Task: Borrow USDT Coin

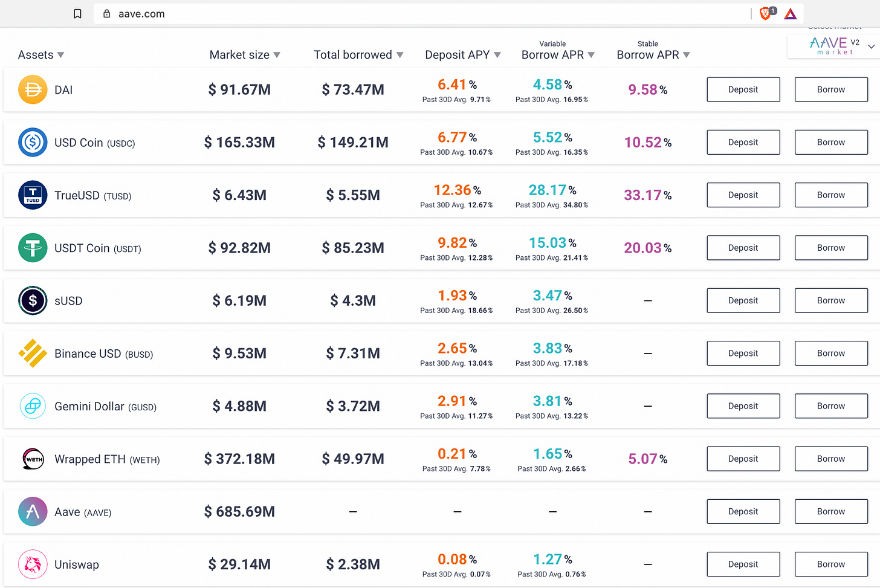Action: pyautogui.click(x=831, y=248)
